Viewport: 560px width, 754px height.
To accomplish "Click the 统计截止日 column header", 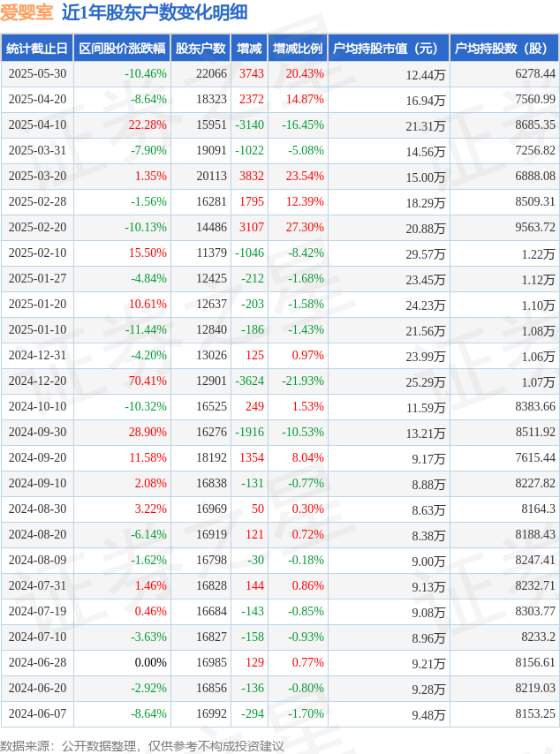I will point(37,48).
